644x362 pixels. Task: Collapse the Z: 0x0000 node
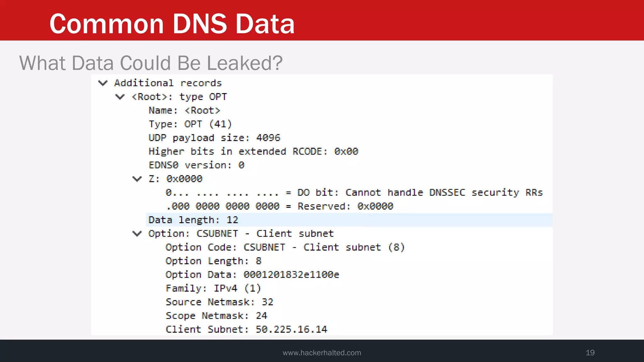[137, 179]
